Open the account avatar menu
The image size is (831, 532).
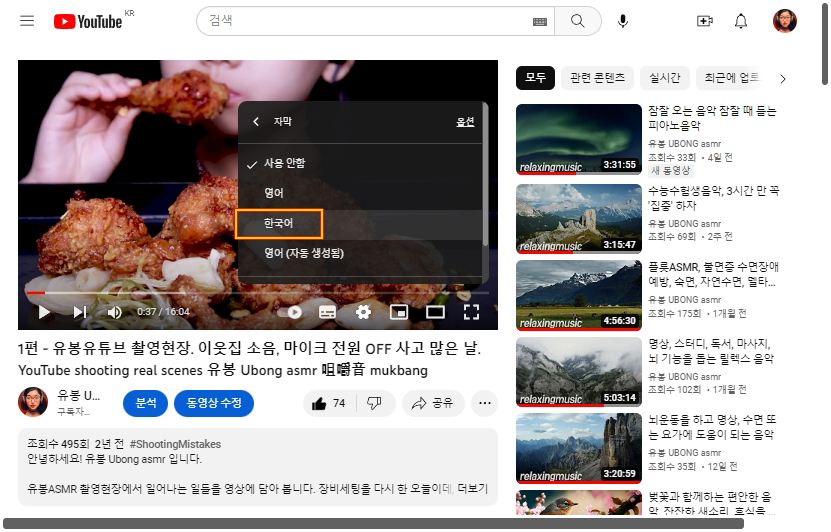point(785,21)
